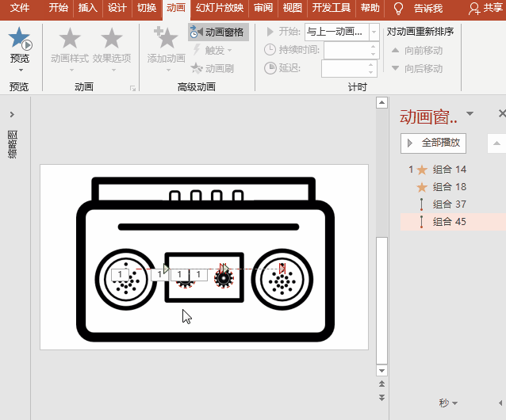Select the left speaker graphic
Image resolution: width=506 pixels, height=420 pixels.
tap(126, 279)
